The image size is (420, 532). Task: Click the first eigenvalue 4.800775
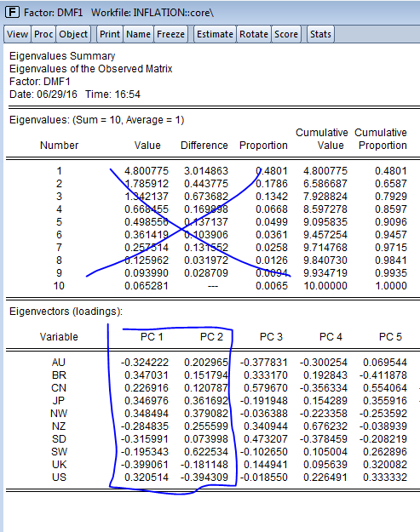tap(147, 171)
